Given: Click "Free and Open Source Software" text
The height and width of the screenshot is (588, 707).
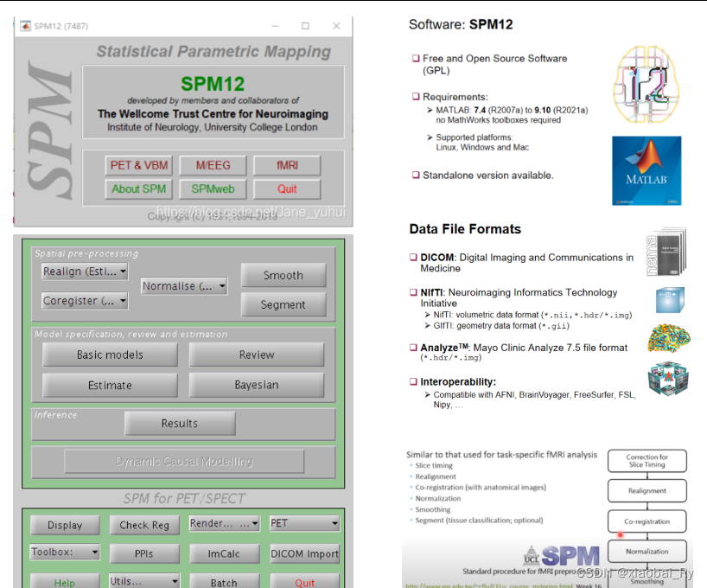Looking at the screenshot, I should (495, 59).
